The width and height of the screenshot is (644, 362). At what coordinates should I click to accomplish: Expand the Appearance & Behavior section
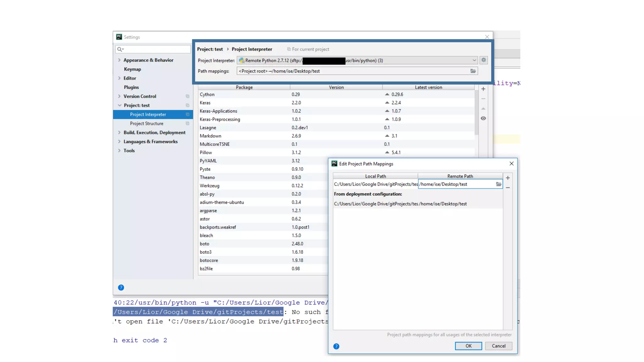click(x=119, y=60)
